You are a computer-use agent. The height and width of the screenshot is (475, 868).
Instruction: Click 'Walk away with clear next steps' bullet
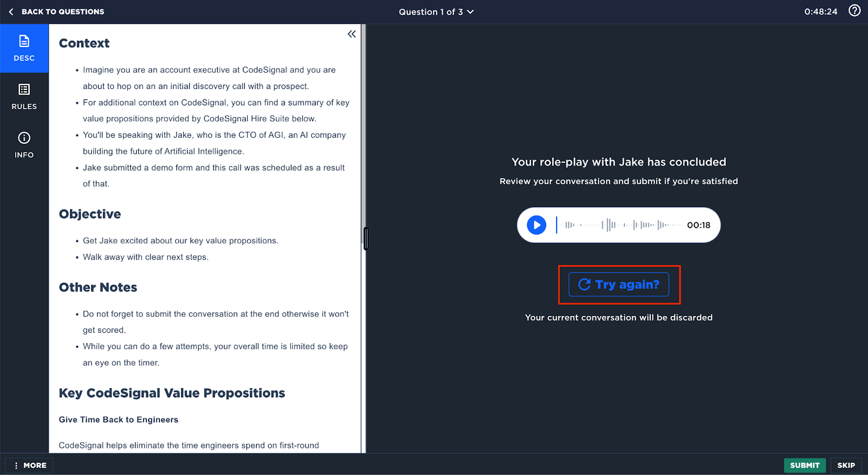[145, 257]
